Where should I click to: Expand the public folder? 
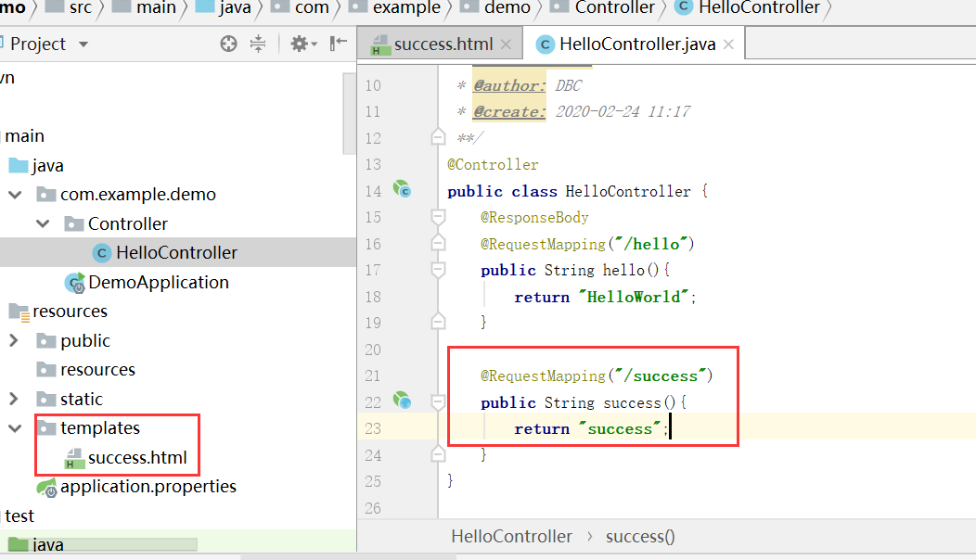[x=14, y=340]
